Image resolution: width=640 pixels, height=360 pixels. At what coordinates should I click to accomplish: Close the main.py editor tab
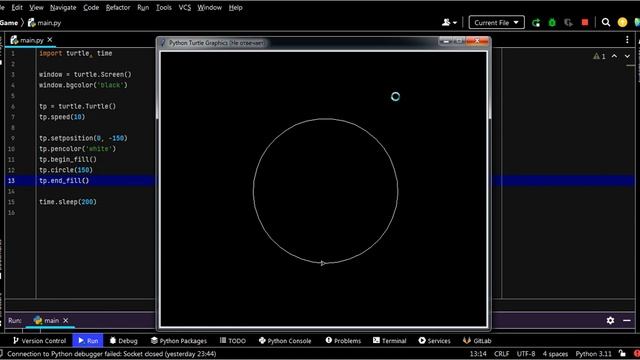point(50,40)
